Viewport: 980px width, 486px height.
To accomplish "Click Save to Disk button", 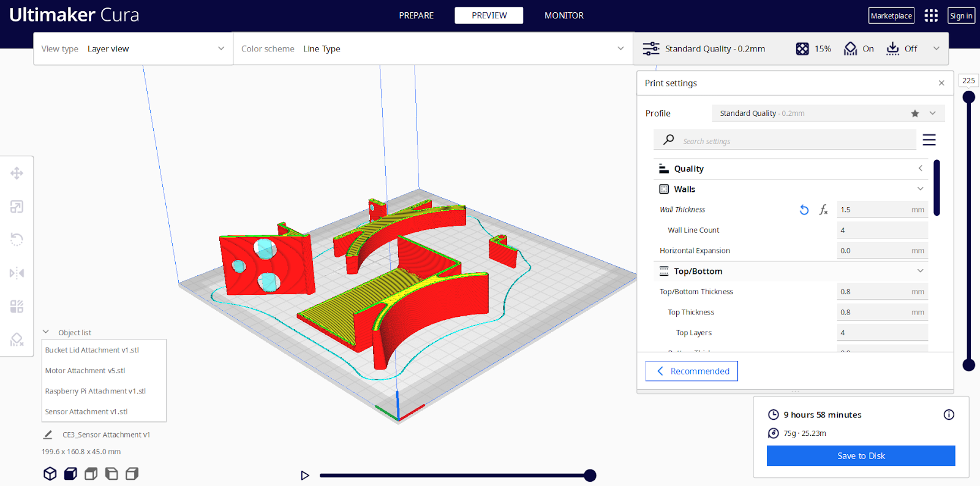I will click(861, 456).
